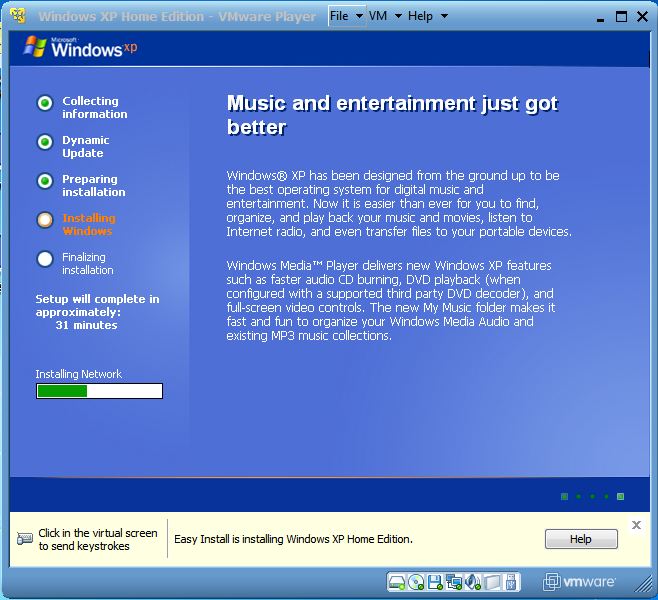Click the keyboard icon in the notification bar

point(25,538)
